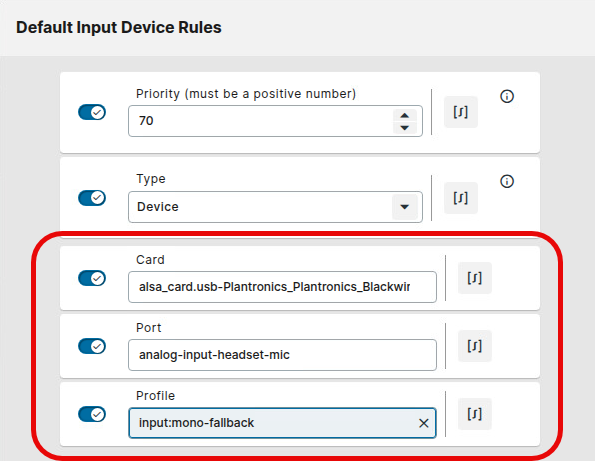
Task: Click the Card field with alsa_card text
Action: point(282,287)
